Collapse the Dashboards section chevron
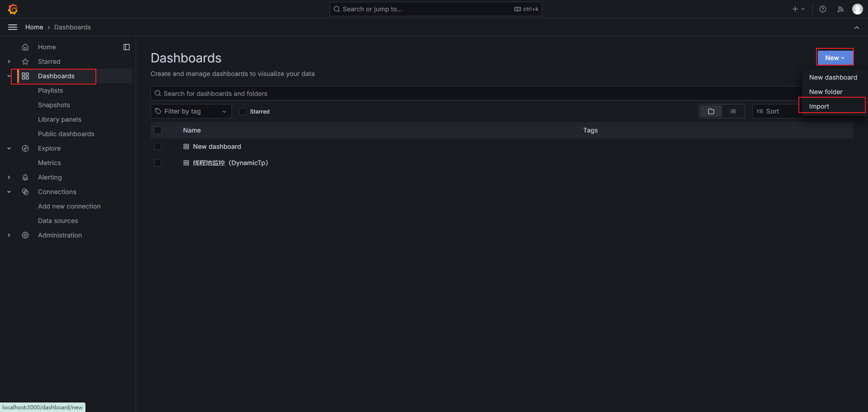Screen dimensions: 868x412 point(9,76)
